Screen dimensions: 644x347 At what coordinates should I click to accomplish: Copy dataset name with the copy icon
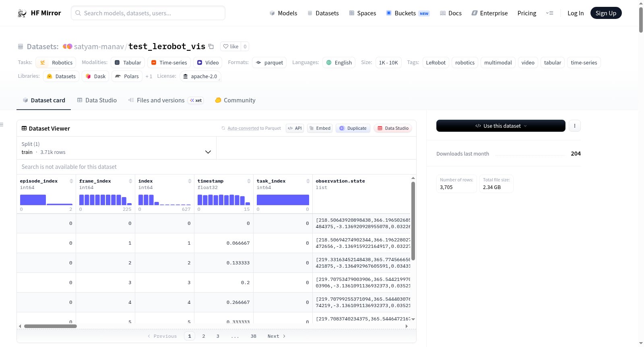click(x=211, y=46)
